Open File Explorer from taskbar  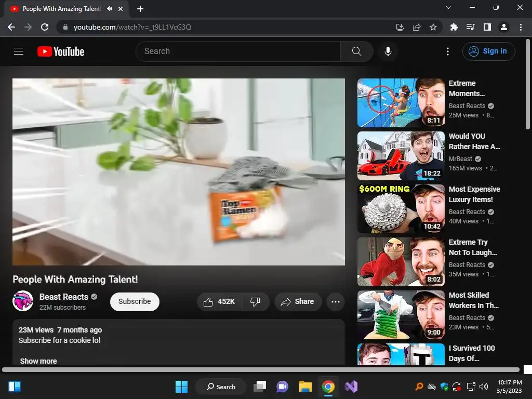(x=305, y=387)
